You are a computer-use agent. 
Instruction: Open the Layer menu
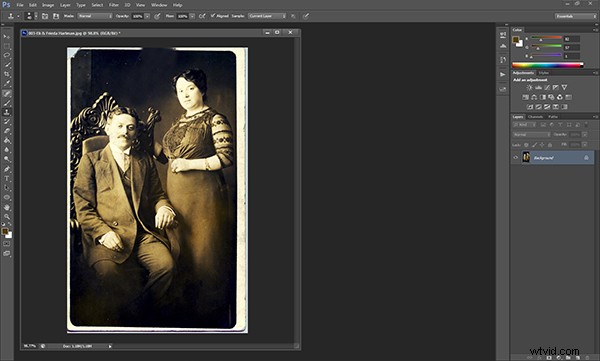[x=65, y=5]
